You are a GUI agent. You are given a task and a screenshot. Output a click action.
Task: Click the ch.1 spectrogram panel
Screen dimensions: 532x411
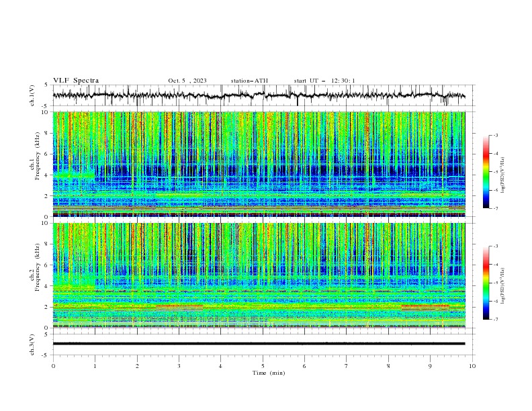point(259,164)
